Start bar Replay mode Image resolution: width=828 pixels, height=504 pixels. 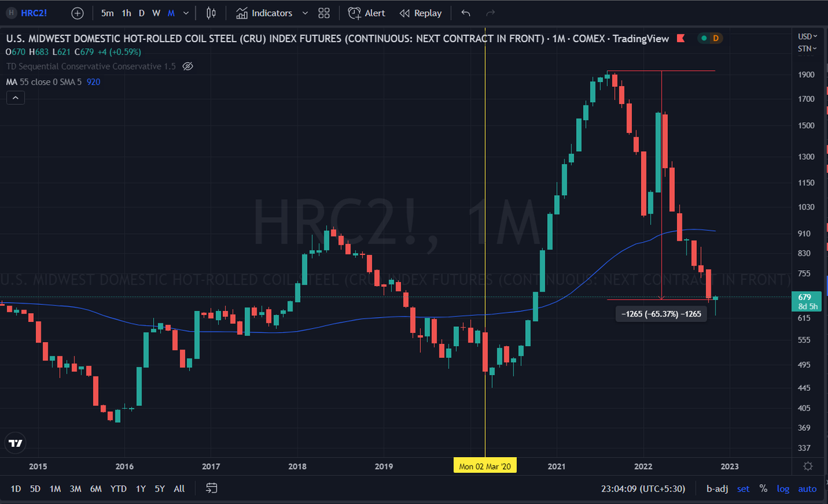coord(420,13)
